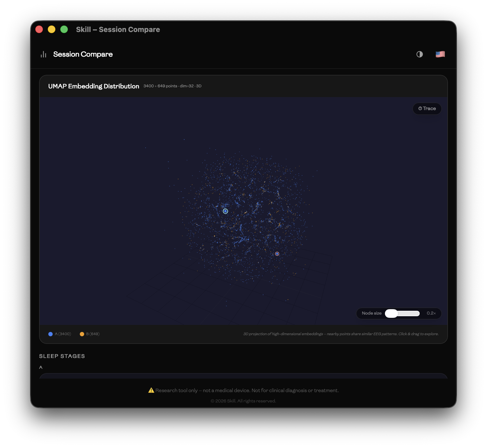Toggle visibility of series A (3400) via legend

click(x=60, y=334)
